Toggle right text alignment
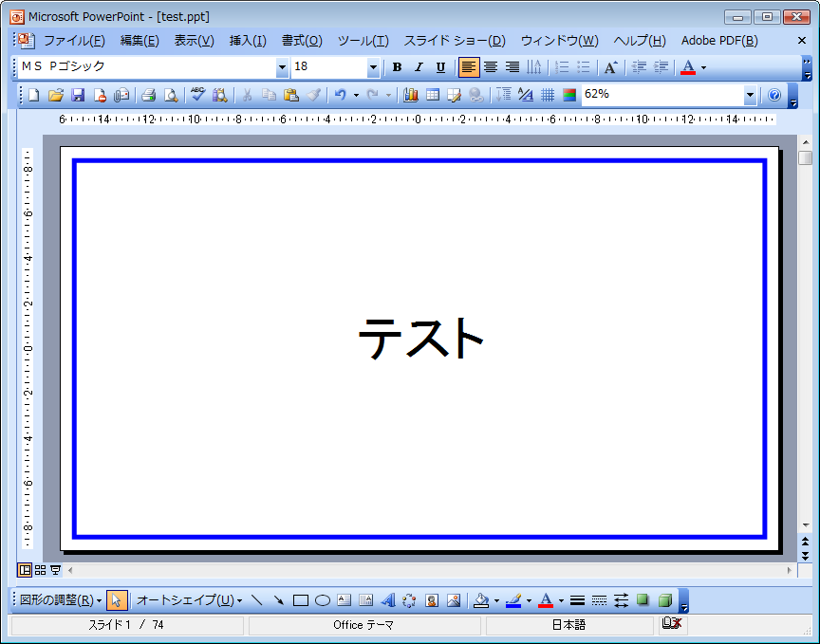Viewport: 820px width, 644px height. pos(512,67)
